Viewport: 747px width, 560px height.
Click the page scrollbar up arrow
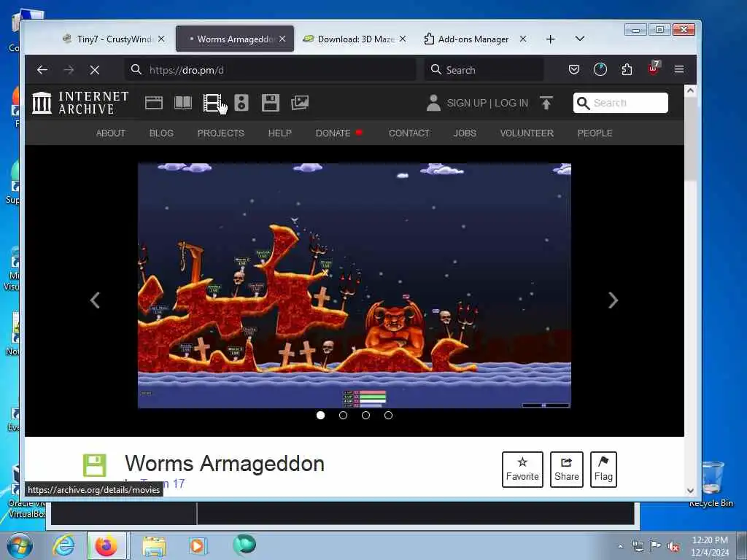click(x=690, y=90)
